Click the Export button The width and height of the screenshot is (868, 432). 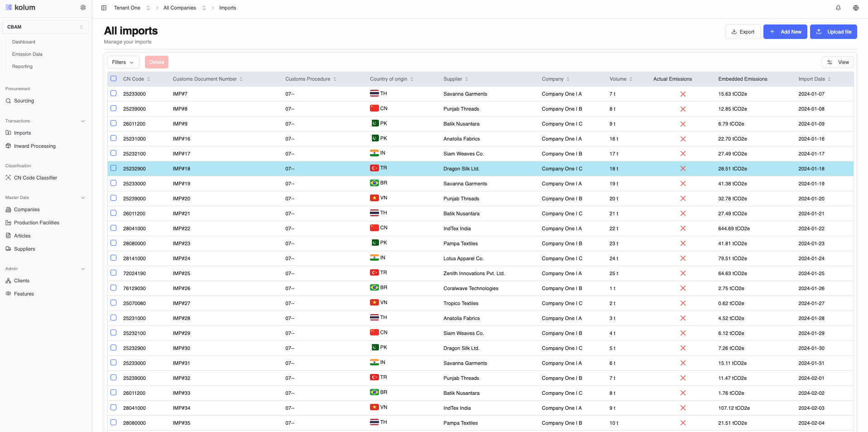tap(743, 32)
